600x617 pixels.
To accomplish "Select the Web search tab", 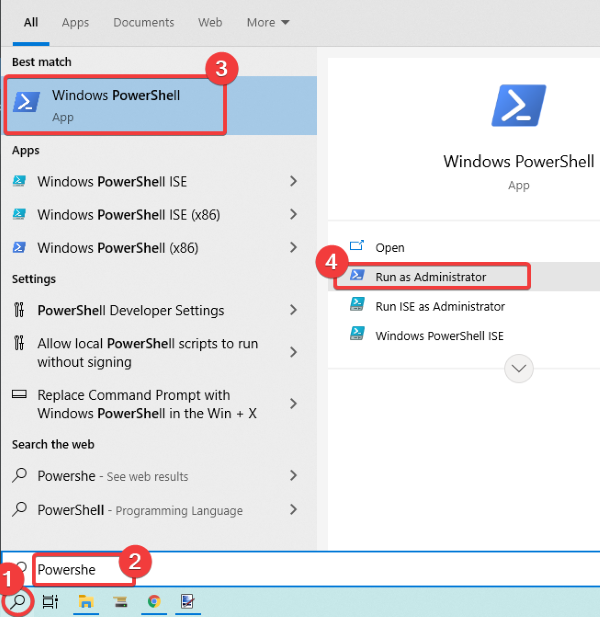I will click(x=210, y=22).
